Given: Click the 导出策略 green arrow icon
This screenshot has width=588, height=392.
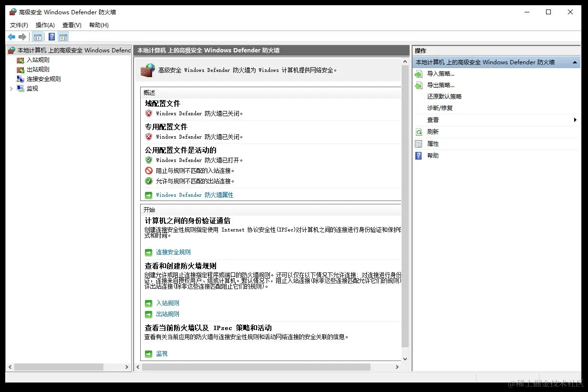Looking at the screenshot, I should tap(419, 85).
